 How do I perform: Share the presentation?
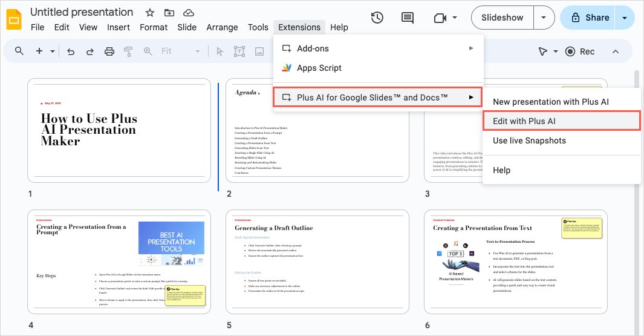click(588, 18)
